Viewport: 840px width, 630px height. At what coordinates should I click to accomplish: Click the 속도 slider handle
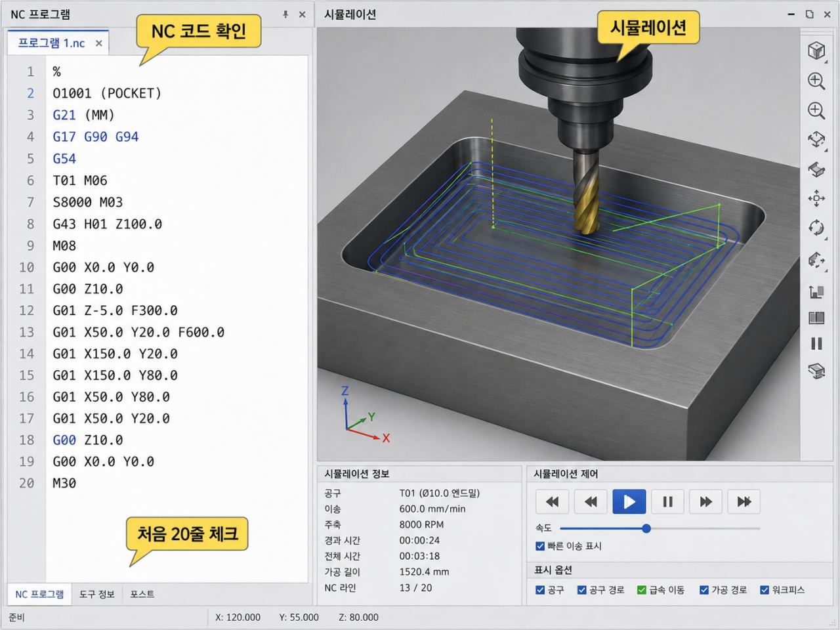646,528
